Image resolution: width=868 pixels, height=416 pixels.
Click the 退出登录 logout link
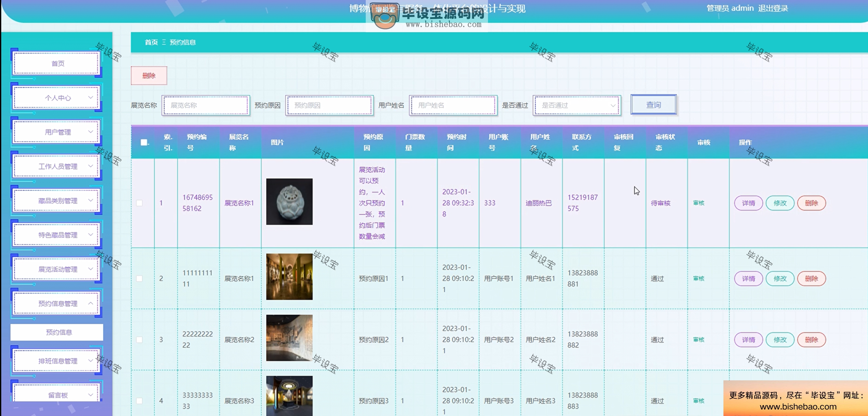pyautogui.click(x=773, y=8)
